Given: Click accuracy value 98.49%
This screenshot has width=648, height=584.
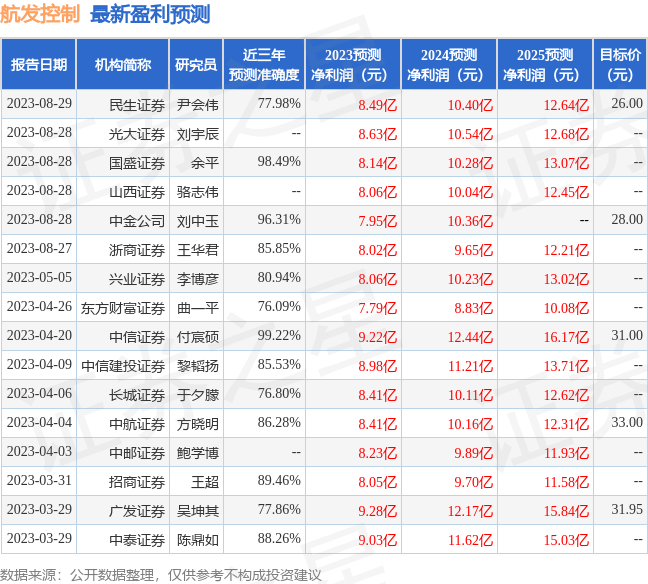Looking at the screenshot, I should pos(279,161).
